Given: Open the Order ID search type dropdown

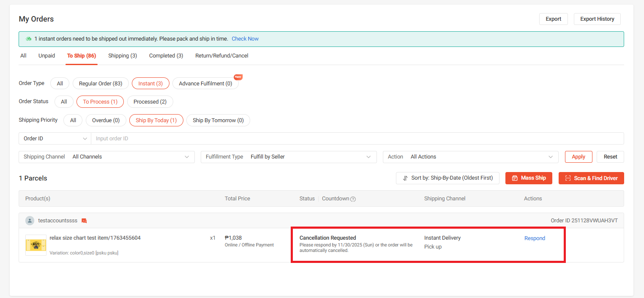Looking at the screenshot, I should (55, 139).
